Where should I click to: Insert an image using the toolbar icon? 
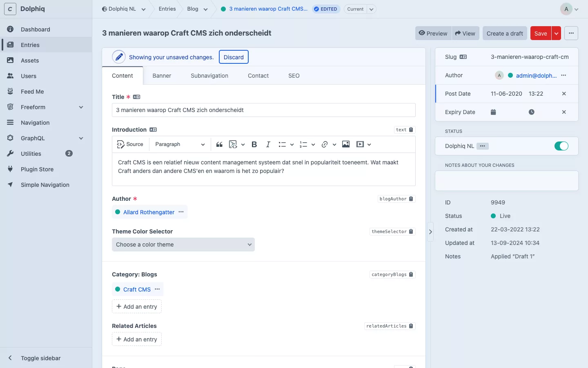[x=346, y=144]
